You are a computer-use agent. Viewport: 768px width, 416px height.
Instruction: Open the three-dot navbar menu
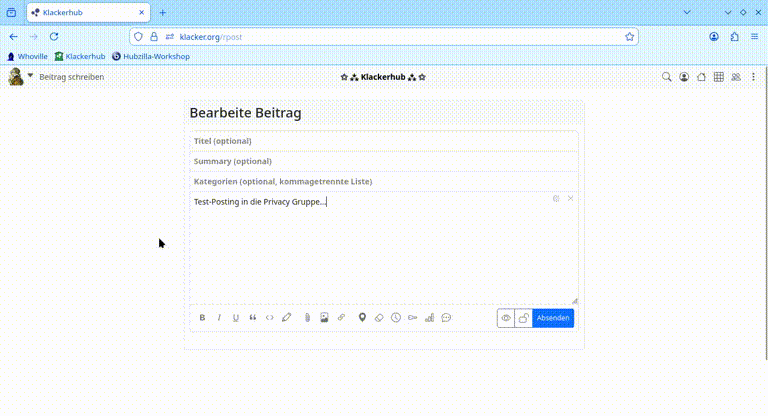click(x=753, y=77)
